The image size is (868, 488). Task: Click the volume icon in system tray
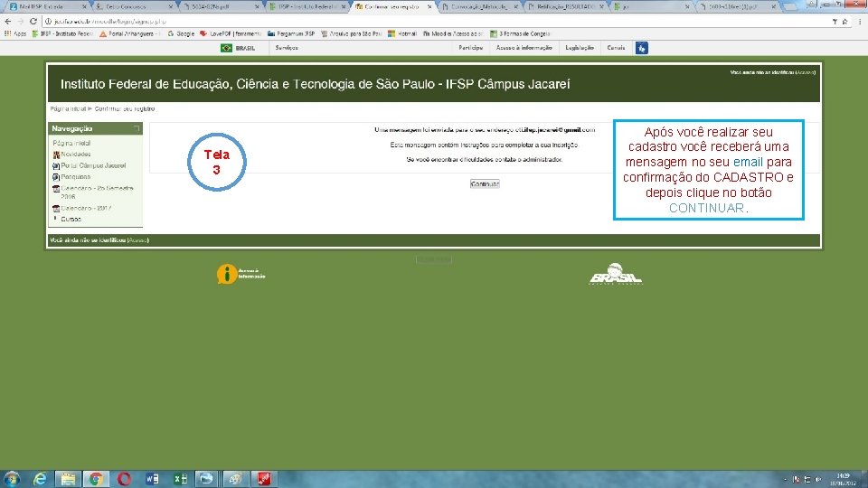point(818,480)
